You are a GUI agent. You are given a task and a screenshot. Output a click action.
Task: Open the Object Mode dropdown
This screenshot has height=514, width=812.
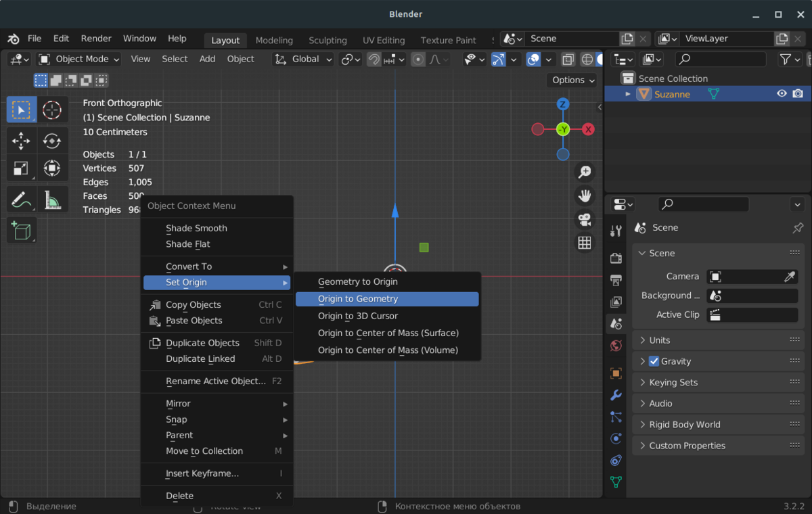79,60
